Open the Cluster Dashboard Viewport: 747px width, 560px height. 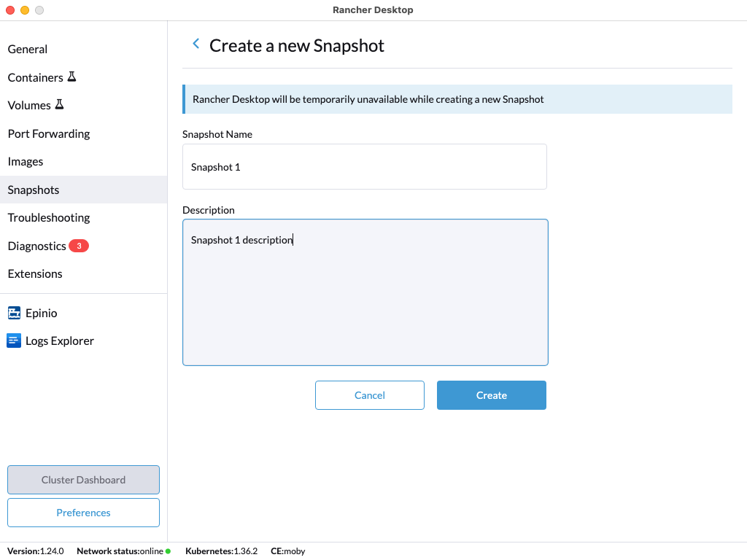point(83,480)
